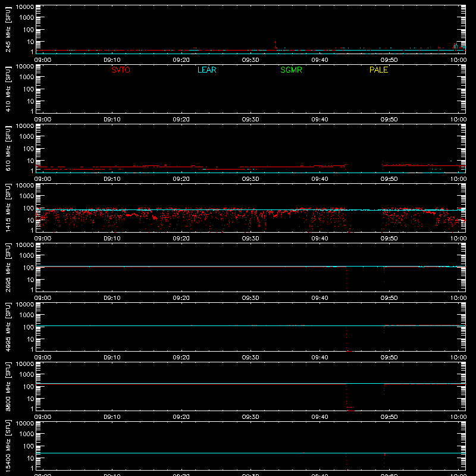
Task: Click the red SVTO legend label
Action: point(121,70)
